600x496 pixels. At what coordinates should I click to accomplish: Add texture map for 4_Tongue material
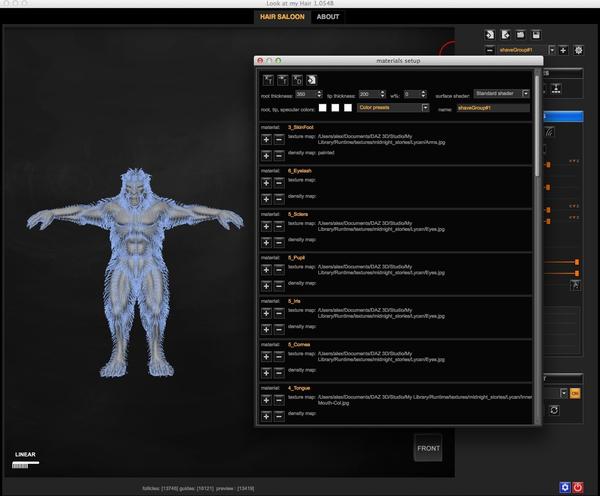pyautogui.click(x=266, y=400)
